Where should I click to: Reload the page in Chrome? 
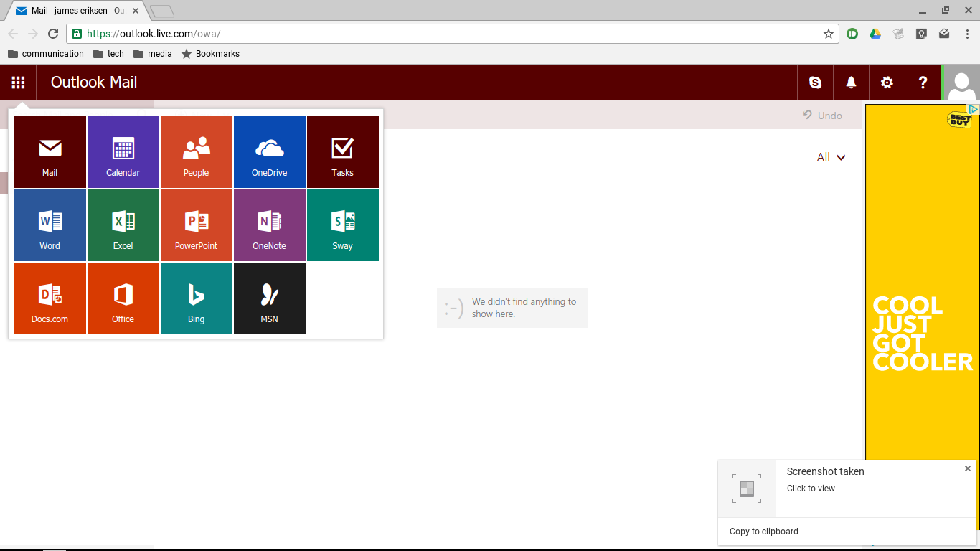53,34
